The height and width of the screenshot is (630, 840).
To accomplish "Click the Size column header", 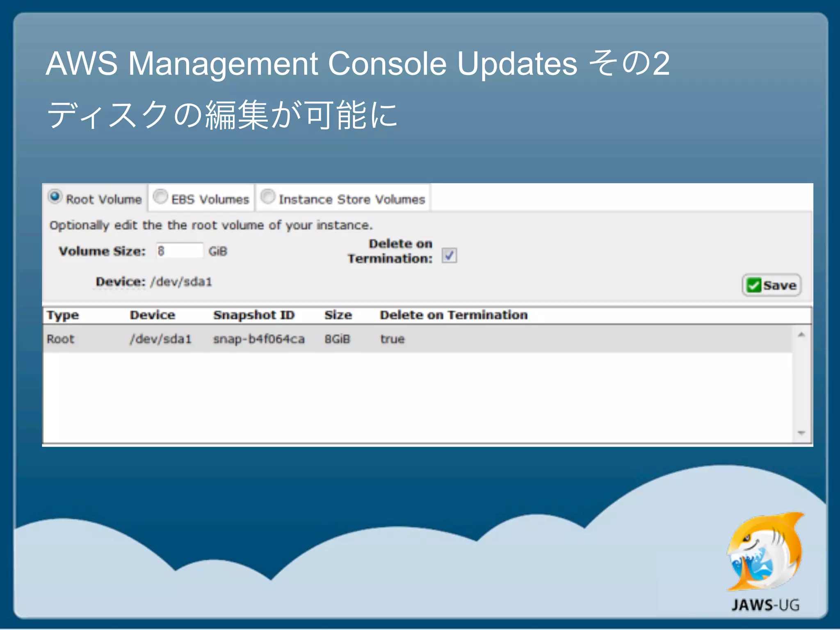I will [338, 315].
